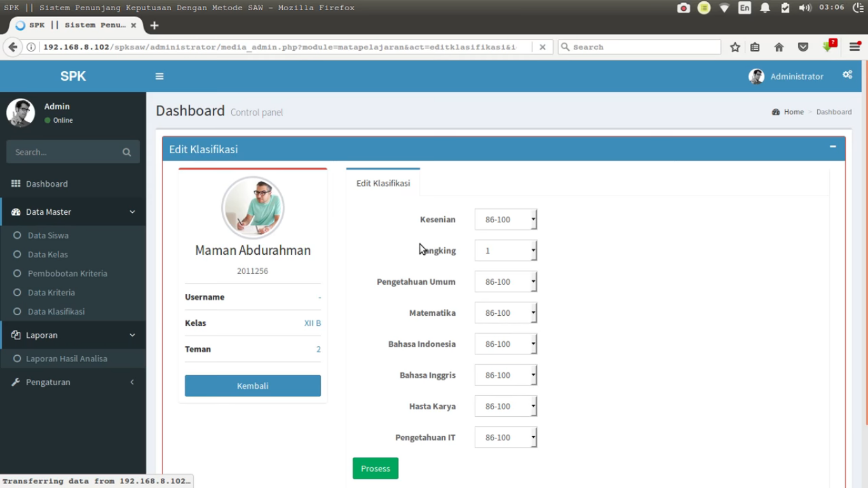Select the Edit Klasifikasi tab
The height and width of the screenshot is (488, 868).
383,183
